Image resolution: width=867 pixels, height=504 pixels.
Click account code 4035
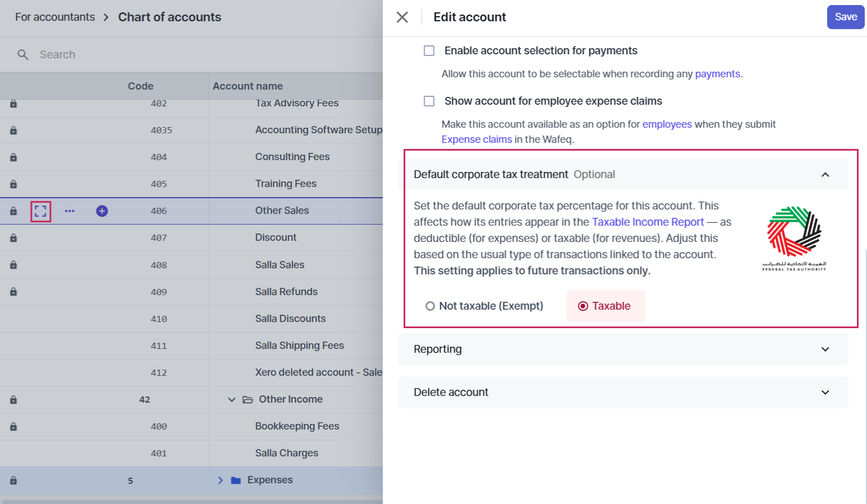pos(161,130)
